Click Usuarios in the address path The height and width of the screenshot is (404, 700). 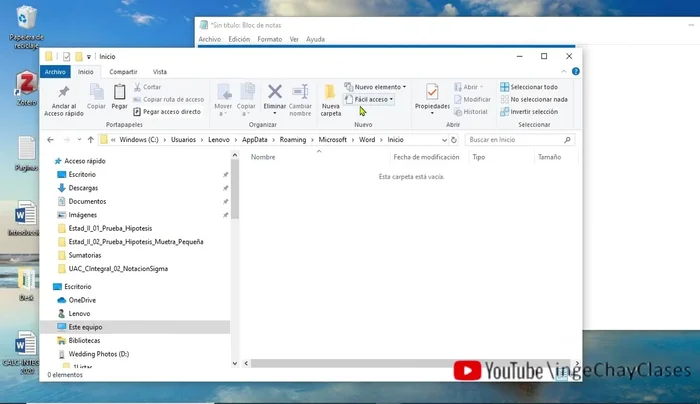point(183,140)
